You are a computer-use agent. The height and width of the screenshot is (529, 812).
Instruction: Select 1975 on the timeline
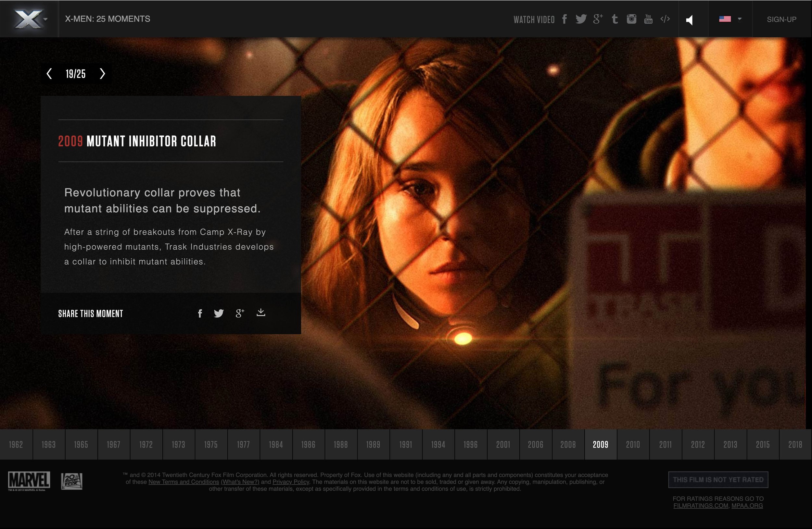[x=211, y=445]
